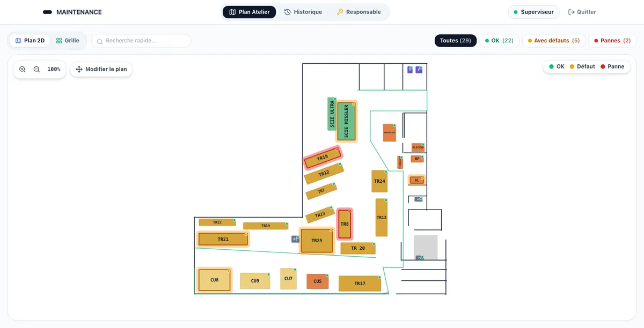Select the orange CU5 machine
The image size is (644, 328).
[x=318, y=281]
